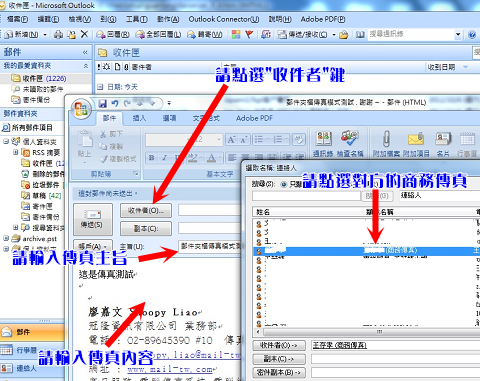Click the To recipient button in message
This screenshot has height=381, width=480.
click(146, 211)
